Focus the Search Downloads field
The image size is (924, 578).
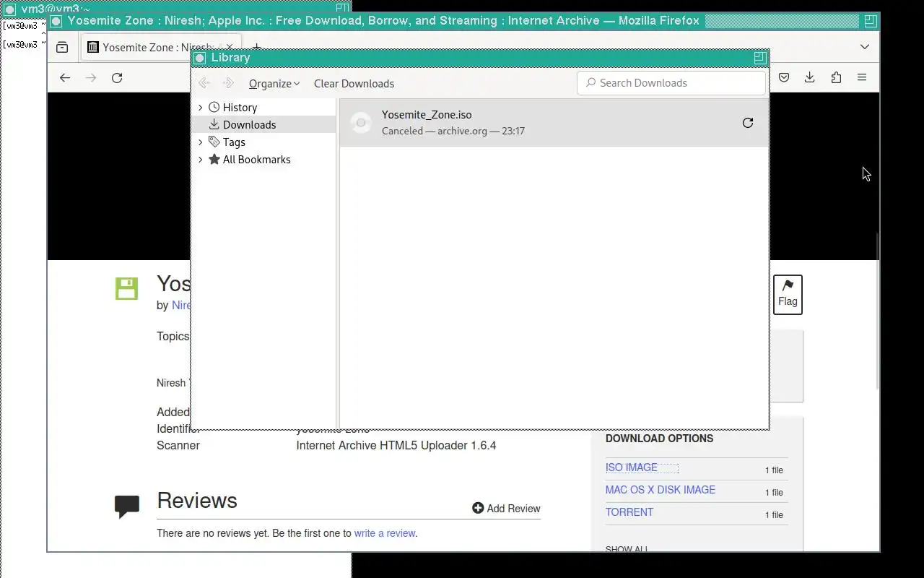pyautogui.click(x=671, y=83)
